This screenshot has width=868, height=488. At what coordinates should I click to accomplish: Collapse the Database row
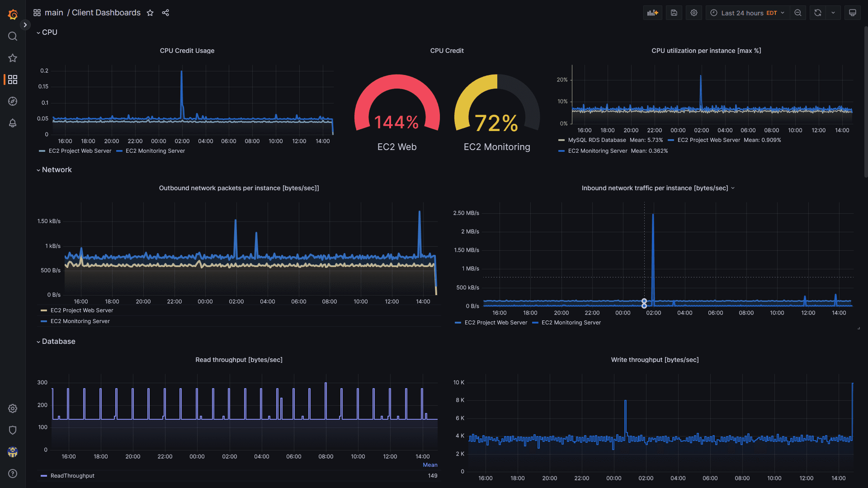tap(56, 342)
